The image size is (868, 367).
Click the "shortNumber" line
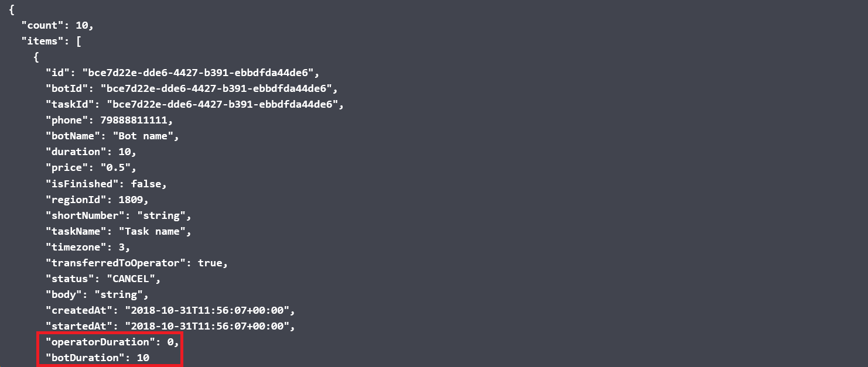click(118, 215)
